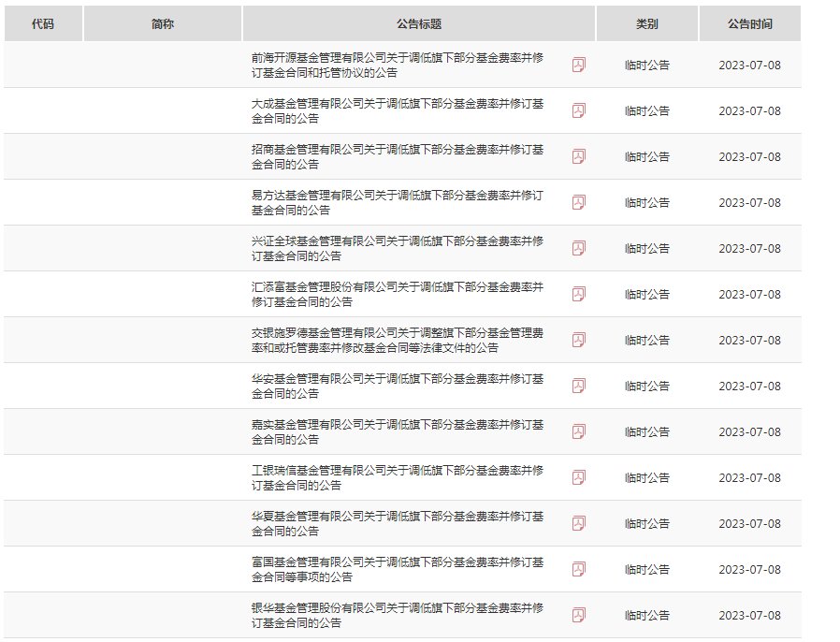Screen dimensions: 840x642
Task: Select 临时公告 category in 招商基金 row
Action: (647, 156)
